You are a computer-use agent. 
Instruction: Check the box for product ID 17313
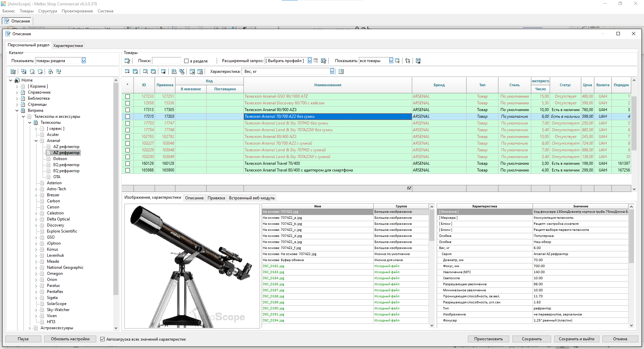pos(127,110)
